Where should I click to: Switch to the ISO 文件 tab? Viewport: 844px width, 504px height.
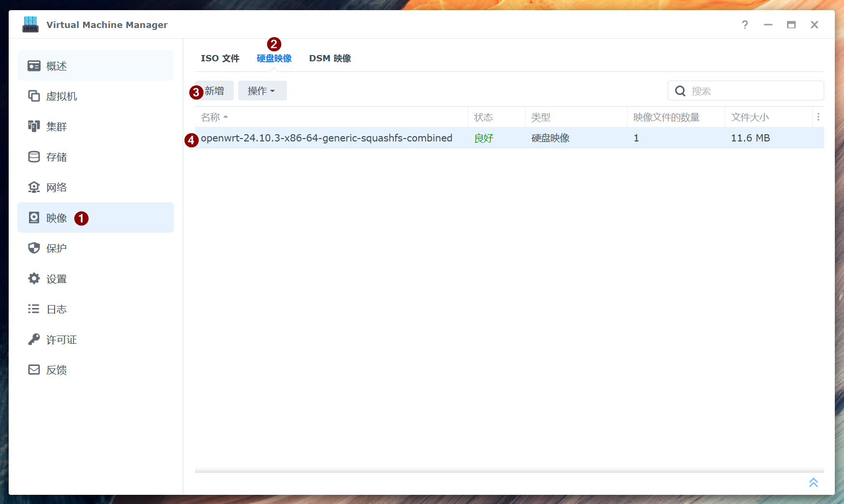pyautogui.click(x=220, y=58)
